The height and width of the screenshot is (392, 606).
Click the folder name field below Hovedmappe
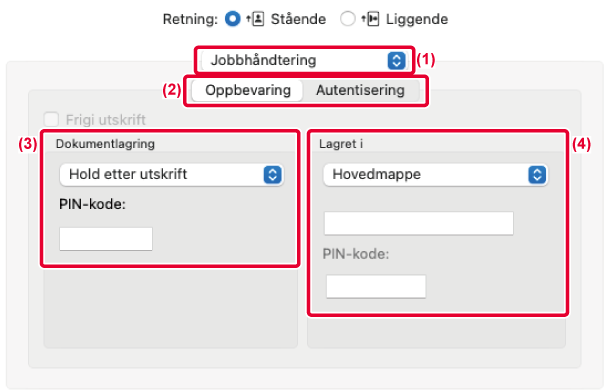point(419,223)
